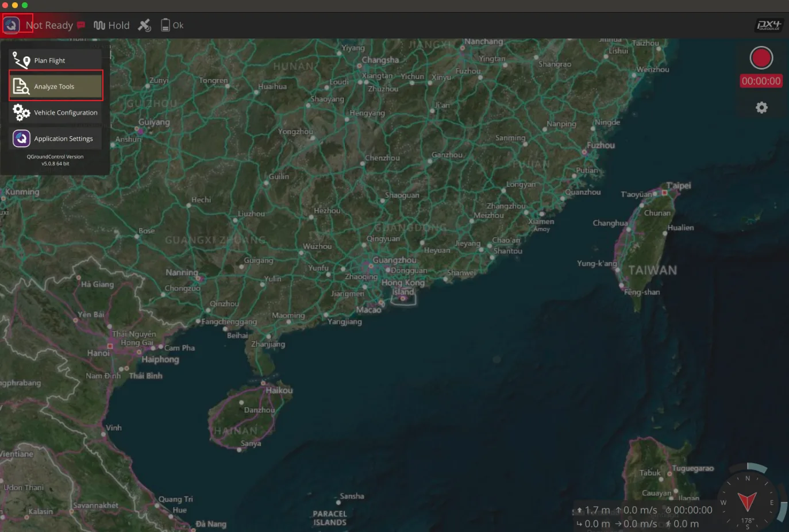The height and width of the screenshot is (532, 789).
Task: Start video recording with red circle button
Action: pos(761,58)
